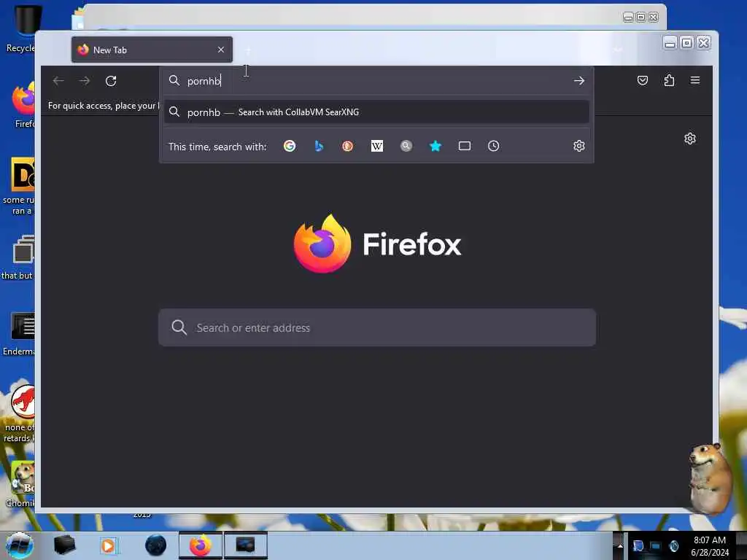Maximize the background window behind Firefox
This screenshot has width=747, height=560.
(x=640, y=17)
